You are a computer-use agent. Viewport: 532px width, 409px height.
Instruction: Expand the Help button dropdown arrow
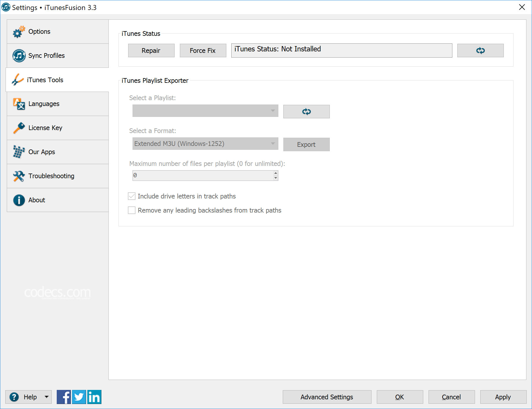tap(46, 397)
